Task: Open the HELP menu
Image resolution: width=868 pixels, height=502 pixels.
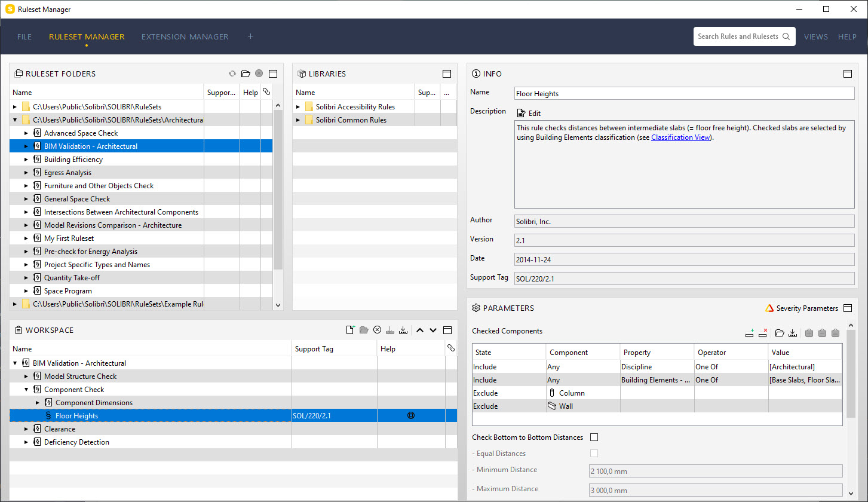Action: pyautogui.click(x=847, y=36)
